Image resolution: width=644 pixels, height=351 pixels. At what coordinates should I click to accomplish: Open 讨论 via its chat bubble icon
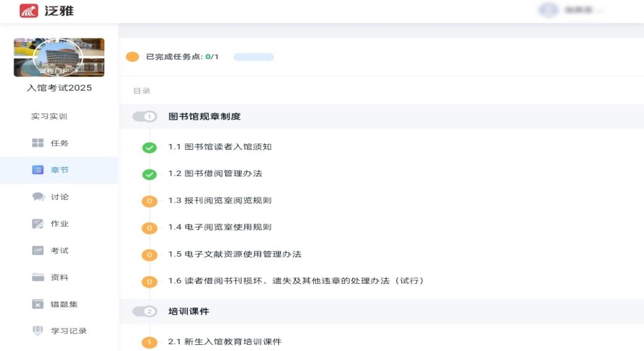pos(38,197)
